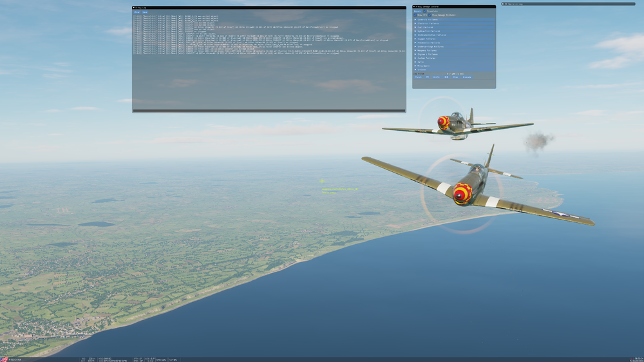Expand the Cells section
The image size is (644, 362).
(454, 62)
